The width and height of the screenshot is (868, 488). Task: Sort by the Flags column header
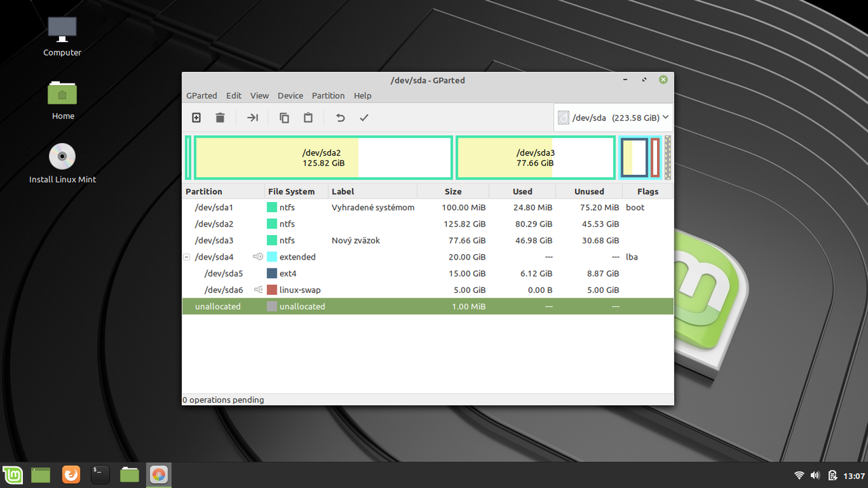point(648,191)
